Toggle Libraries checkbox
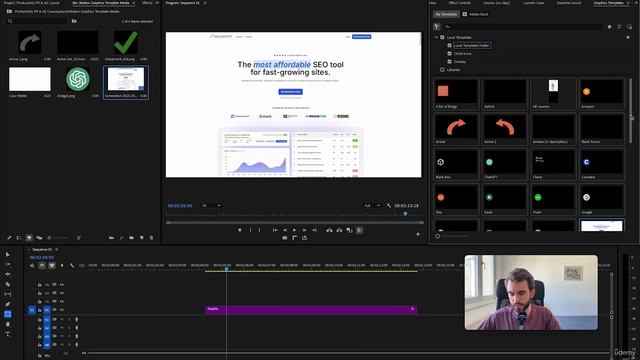This screenshot has height=360, width=640. (442, 70)
